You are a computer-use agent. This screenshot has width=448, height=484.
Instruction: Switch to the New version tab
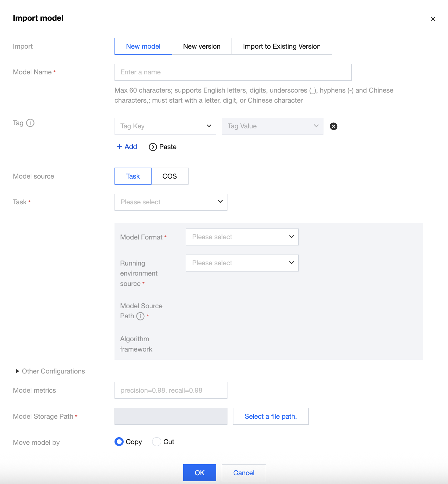point(202,46)
